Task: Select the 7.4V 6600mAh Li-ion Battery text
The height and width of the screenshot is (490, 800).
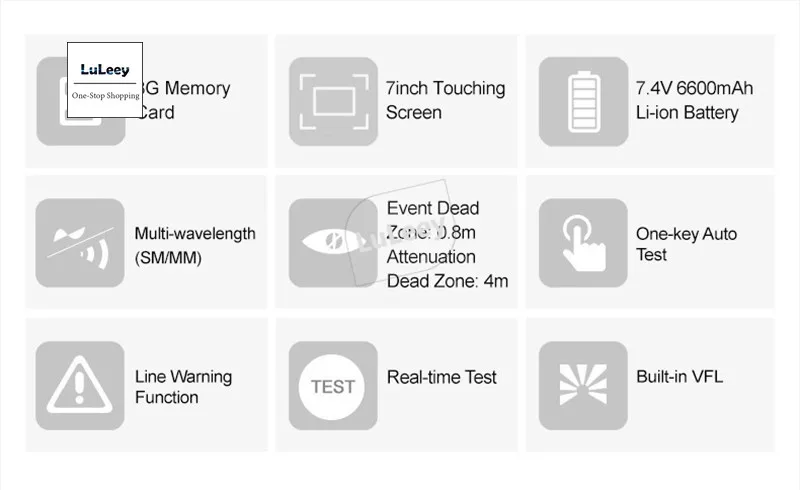Action: click(694, 100)
